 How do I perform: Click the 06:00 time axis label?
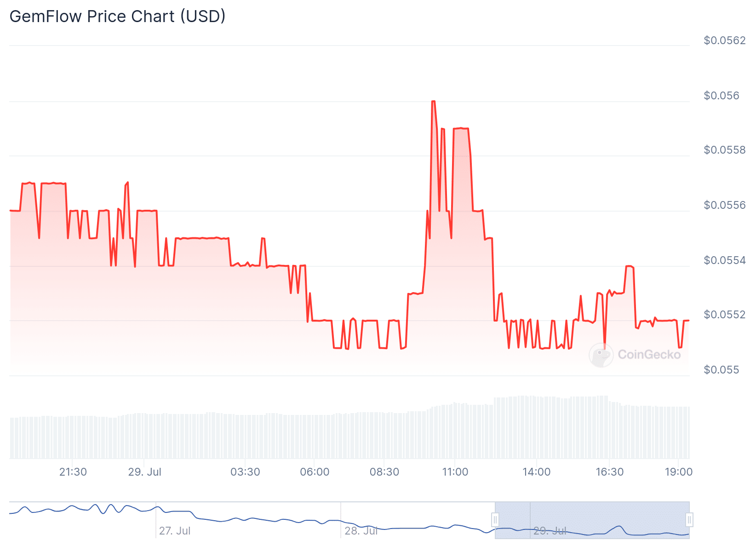(315, 472)
